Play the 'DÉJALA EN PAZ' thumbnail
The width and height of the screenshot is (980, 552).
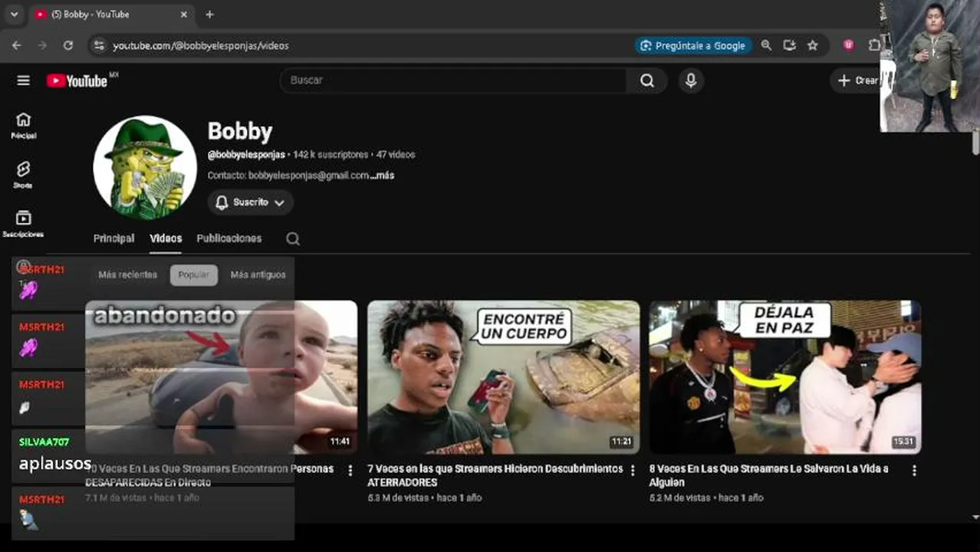tap(785, 377)
